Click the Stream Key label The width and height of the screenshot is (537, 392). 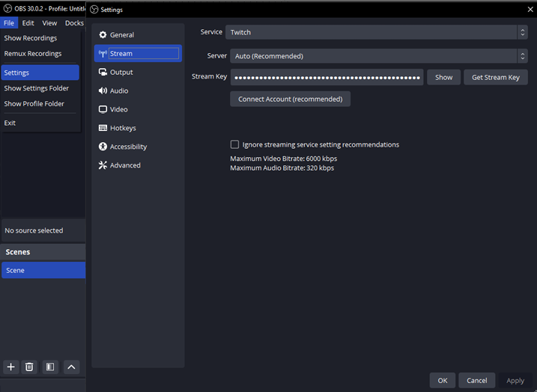coord(209,76)
